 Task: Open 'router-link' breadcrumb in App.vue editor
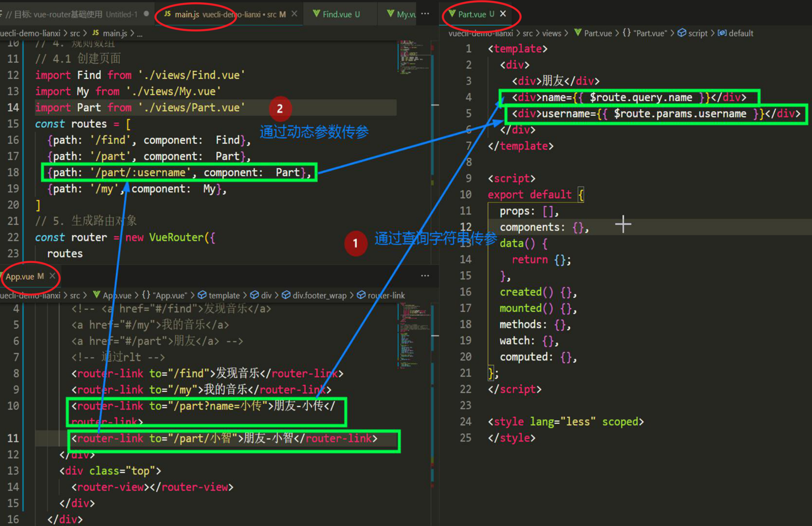386,296
